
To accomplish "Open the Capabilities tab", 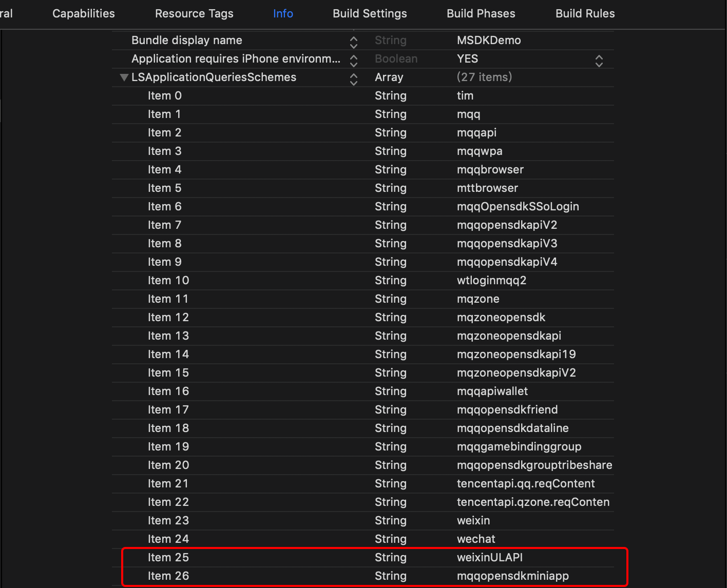I will 84,14.
